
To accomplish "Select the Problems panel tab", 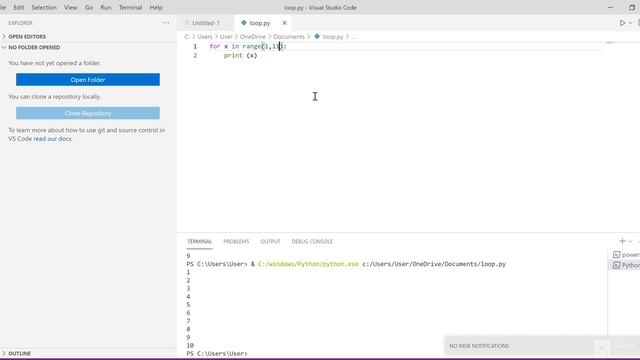I will pyautogui.click(x=236, y=242).
